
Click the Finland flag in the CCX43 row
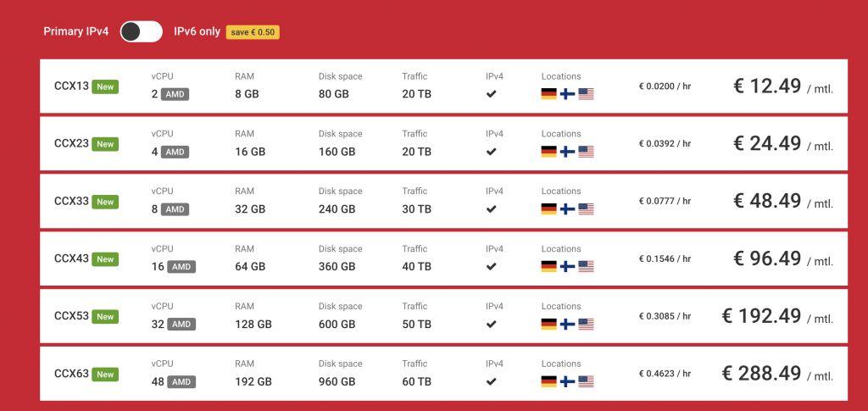click(x=567, y=267)
